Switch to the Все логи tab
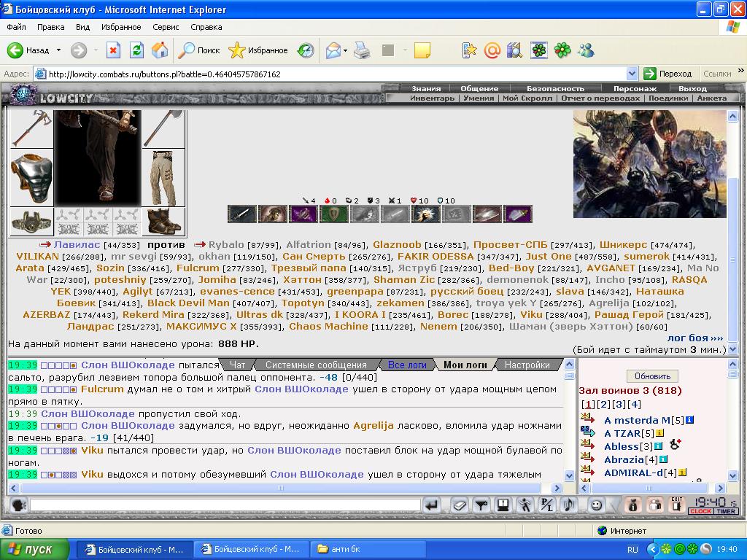Image resolution: width=747 pixels, height=560 pixels. click(x=407, y=365)
